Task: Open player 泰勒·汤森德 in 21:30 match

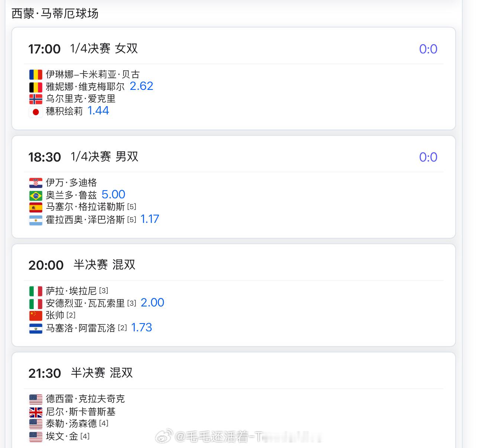Action: tap(71, 423)
